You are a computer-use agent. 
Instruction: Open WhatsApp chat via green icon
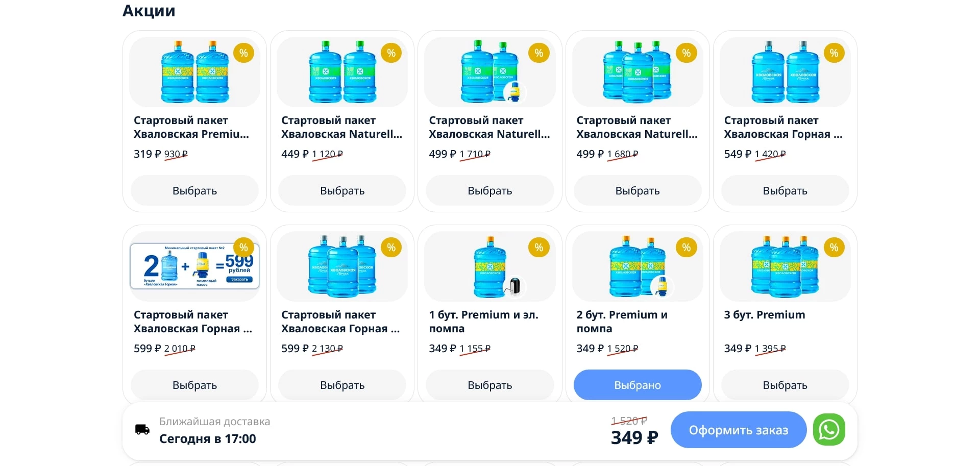pyautogui.click(x=829, y=430)
